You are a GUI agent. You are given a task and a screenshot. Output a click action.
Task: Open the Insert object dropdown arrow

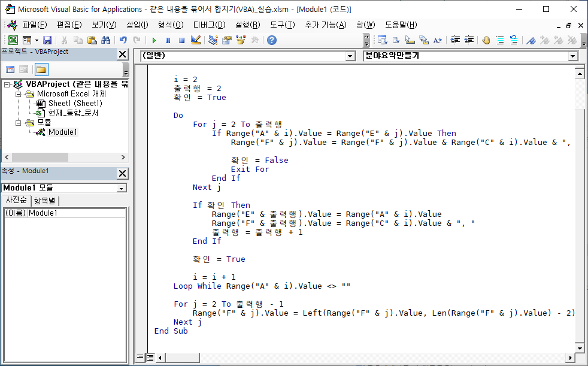[x=37, y=40]
